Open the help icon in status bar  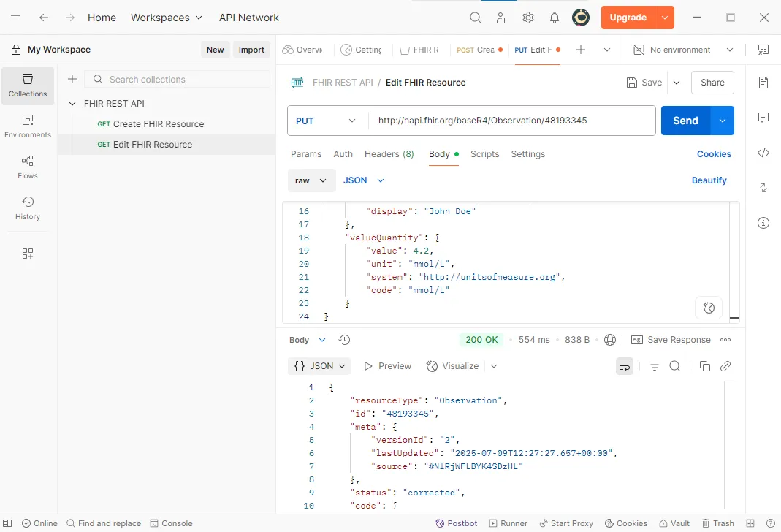pyautogui.click(x=770, y=523)
